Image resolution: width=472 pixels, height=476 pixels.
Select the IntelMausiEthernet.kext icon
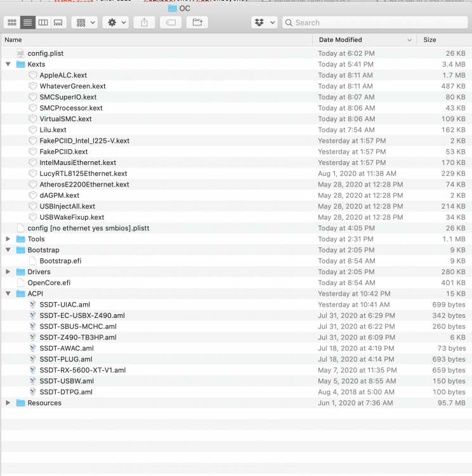point(33,162)
